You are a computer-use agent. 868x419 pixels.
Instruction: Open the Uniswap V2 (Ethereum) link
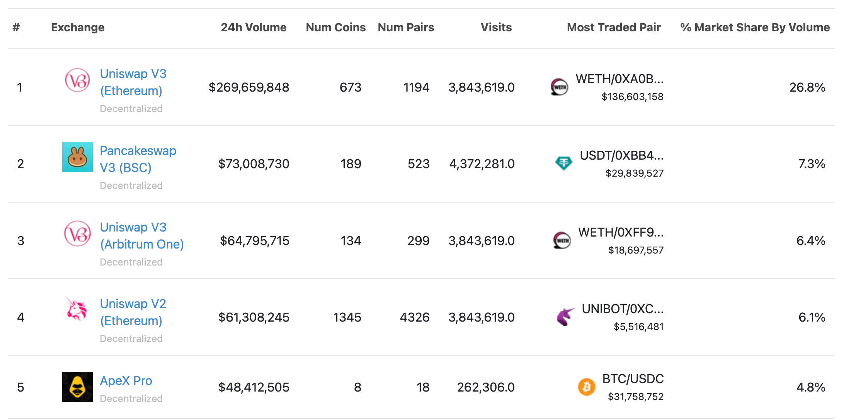click(133, 312)
